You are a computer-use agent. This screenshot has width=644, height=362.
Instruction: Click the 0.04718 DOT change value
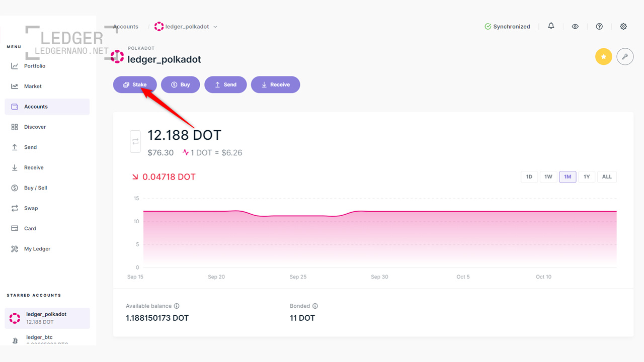169,177
